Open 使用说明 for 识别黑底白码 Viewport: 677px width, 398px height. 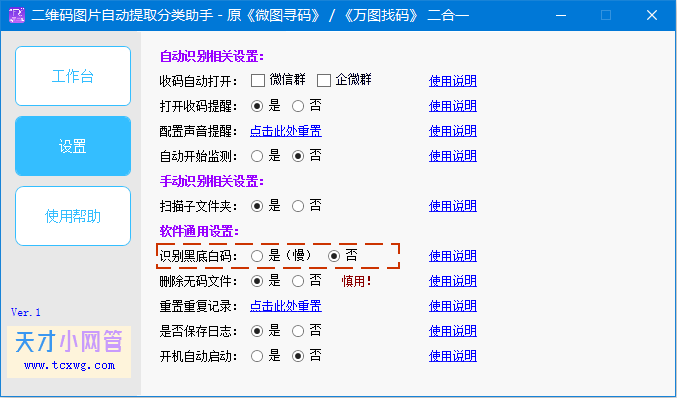pyautogui.click(x=453, y=256)
